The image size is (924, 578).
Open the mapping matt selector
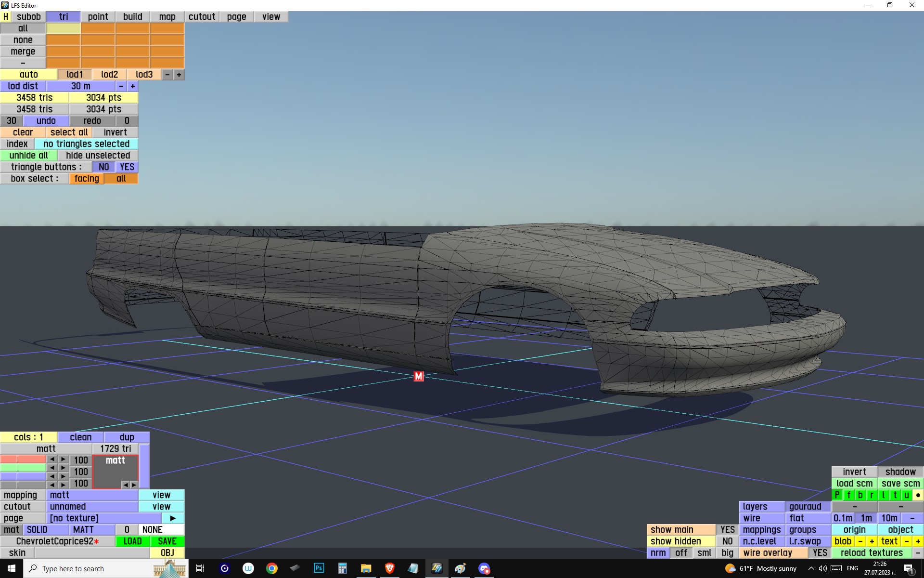(x=92, y=495)
